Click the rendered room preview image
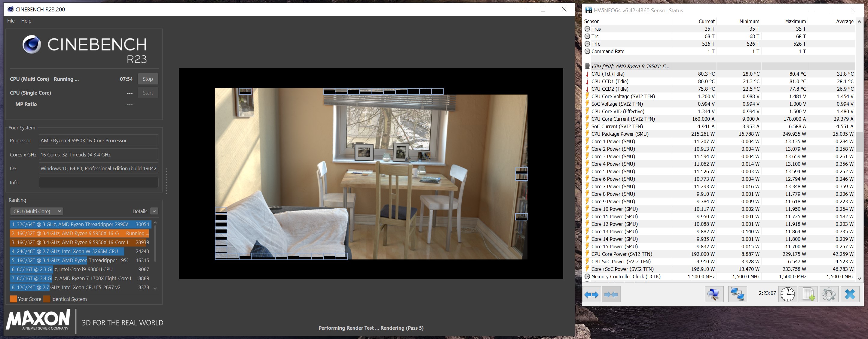This screenshot has width=868, height=339. (x=371, y=174)
